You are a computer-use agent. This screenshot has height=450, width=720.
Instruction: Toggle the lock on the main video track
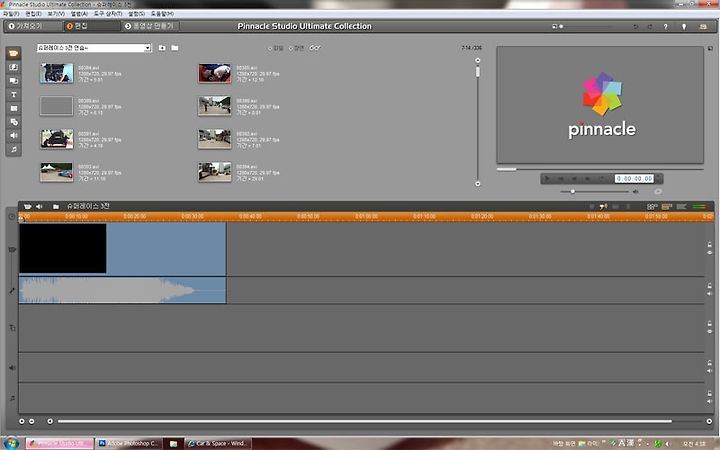[x=709, y=245]
